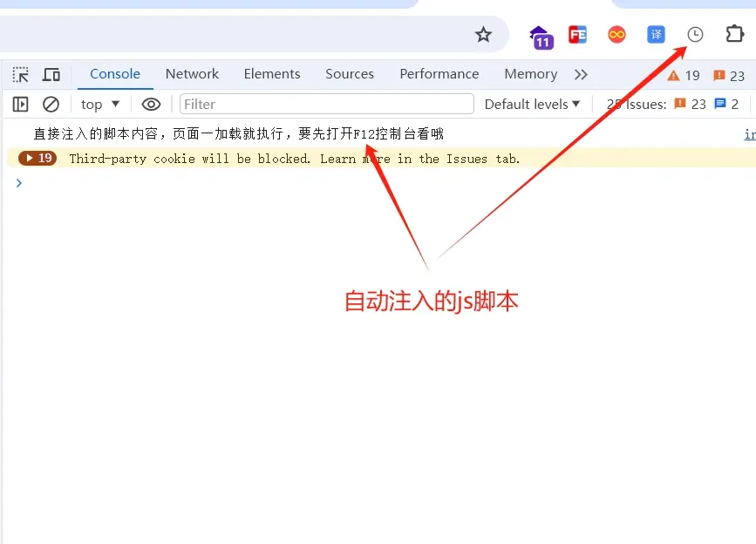
Task: Switch to the Performance tab
Action: pos(439,74)
